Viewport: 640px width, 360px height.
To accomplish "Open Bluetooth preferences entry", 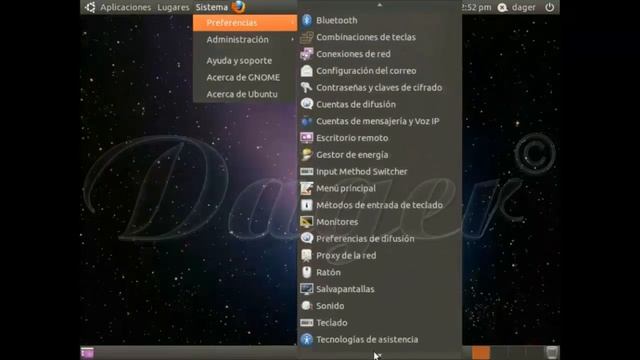I will 379,20.
